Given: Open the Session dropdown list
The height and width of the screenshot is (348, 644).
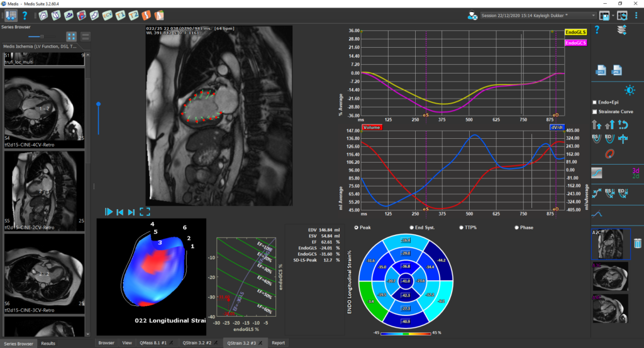Looking at the screenshot, I should click(593, 14).
